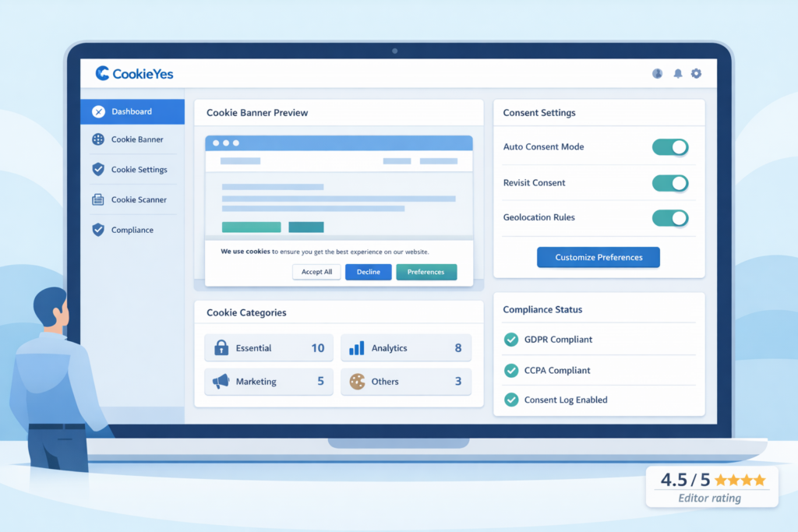Screen dimensions: 798x532
Task: Click the CookieYes logo
Action: [x=134, y=74]
